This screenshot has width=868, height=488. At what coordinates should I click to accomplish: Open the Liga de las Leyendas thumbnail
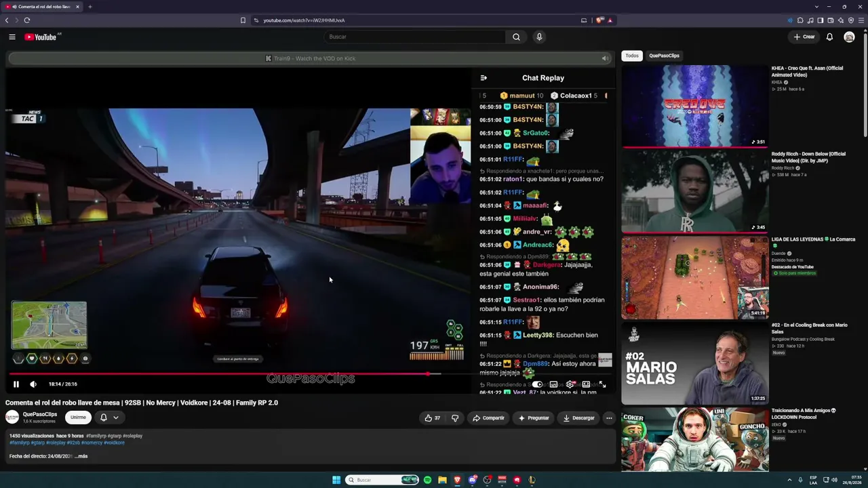click(x=695, y=277)
